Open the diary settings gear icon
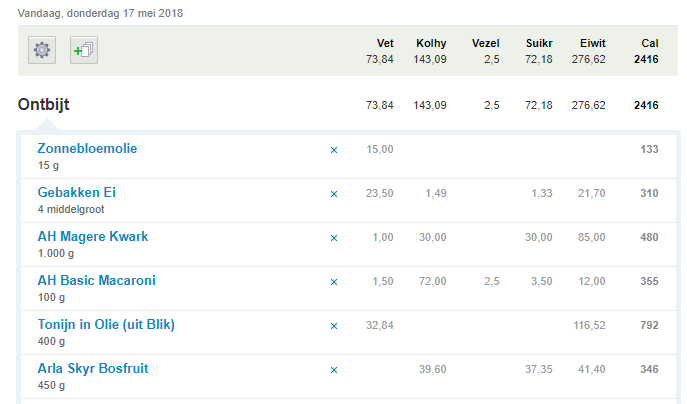Viewport: 687px width, 404px height. coord(42,50)
